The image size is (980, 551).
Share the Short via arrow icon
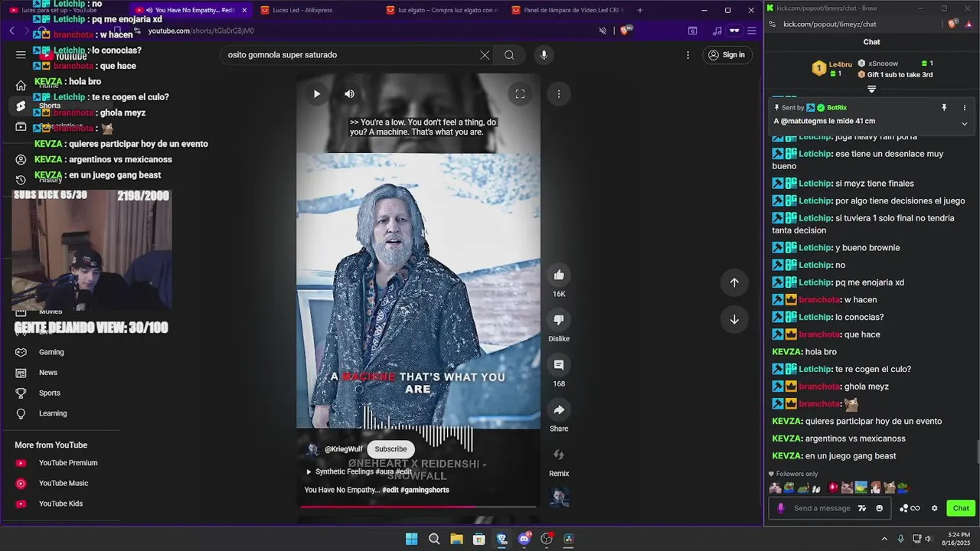pos(559,410)
